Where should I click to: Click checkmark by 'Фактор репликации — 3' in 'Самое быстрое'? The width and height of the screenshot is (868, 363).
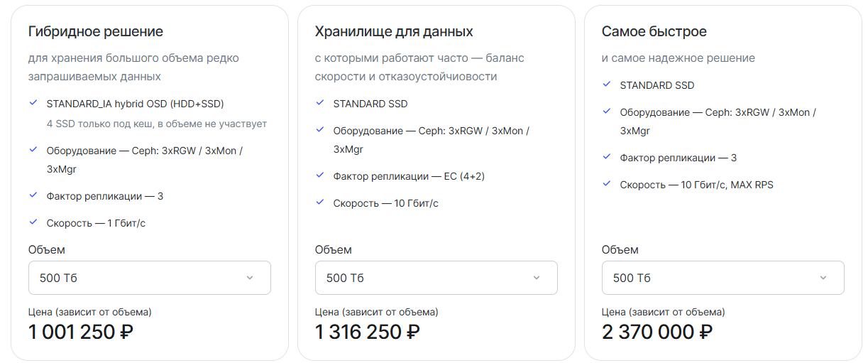coord(607,157)
